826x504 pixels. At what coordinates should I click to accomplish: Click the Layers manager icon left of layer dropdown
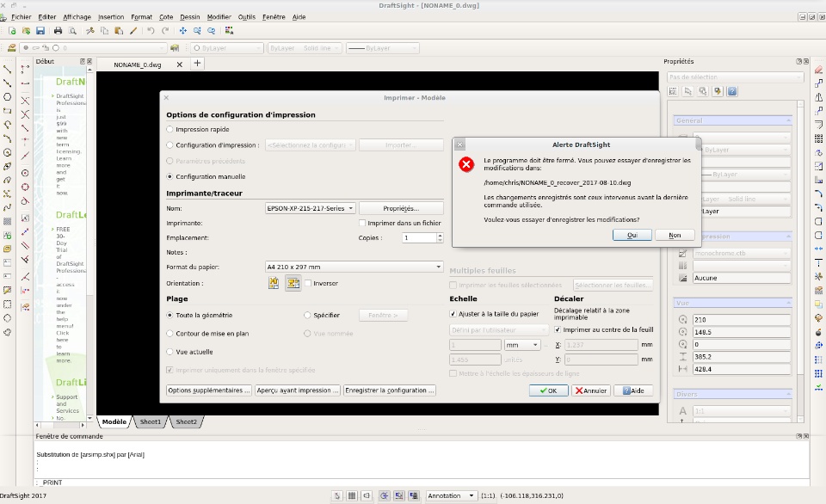[11, 48]
